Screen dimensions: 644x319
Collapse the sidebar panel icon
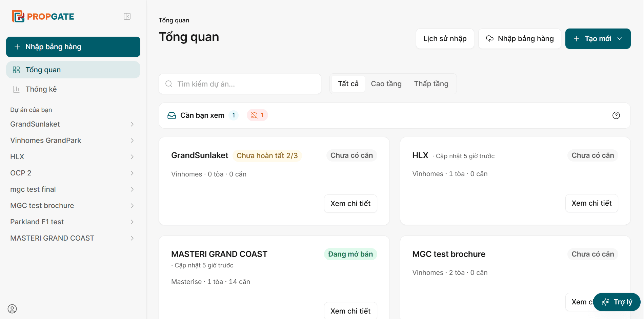tap(127, 16)
